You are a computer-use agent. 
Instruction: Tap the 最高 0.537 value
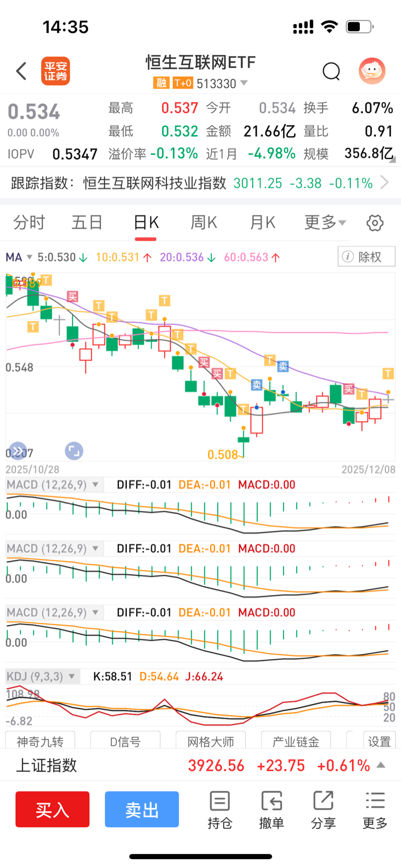point(180,108)
